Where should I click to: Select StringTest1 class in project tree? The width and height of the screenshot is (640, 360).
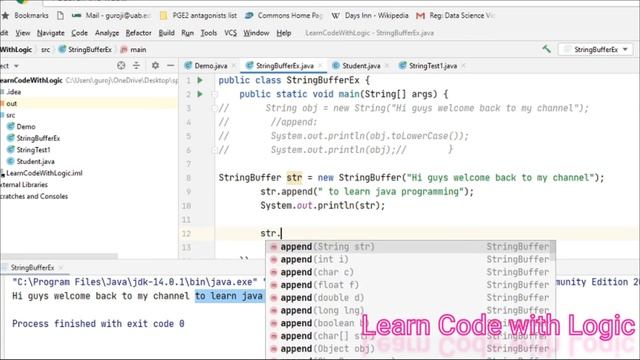pyautogui.click(x=29, y=150)
